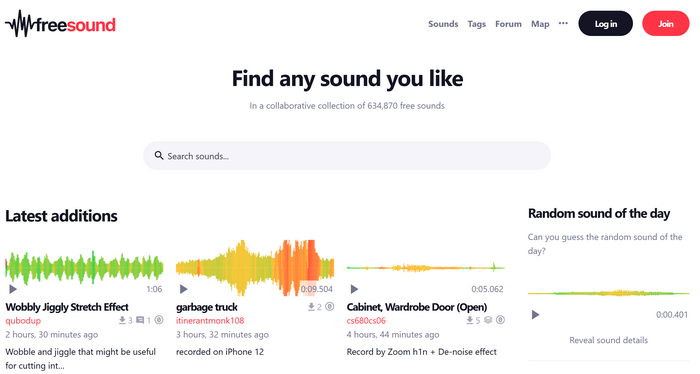Click Reveal sound details
The image size is (700, 374).
pos(608,340)
